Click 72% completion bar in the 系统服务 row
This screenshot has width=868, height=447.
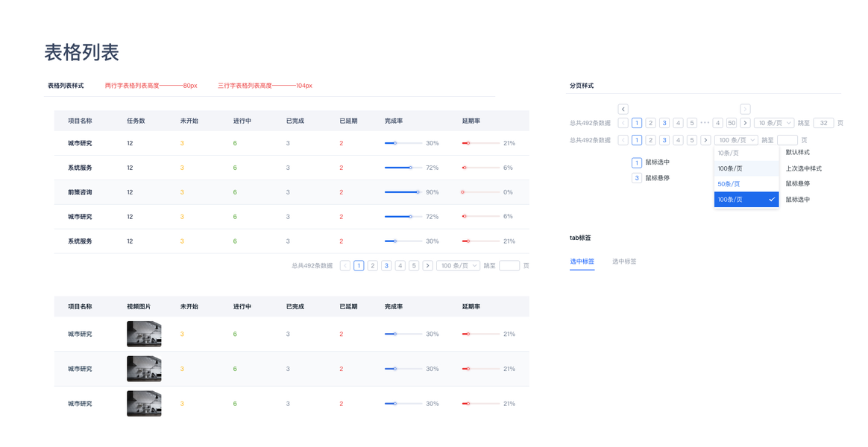403,168
